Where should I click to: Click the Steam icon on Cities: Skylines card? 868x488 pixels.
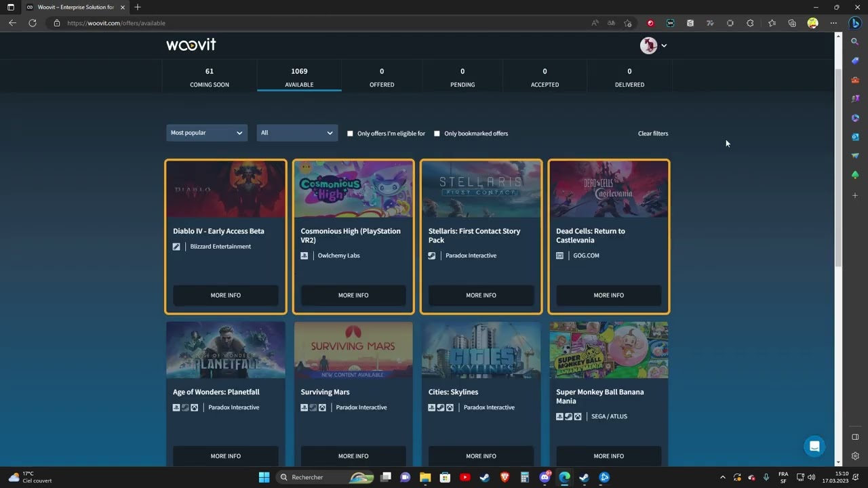tap(441, 407)
